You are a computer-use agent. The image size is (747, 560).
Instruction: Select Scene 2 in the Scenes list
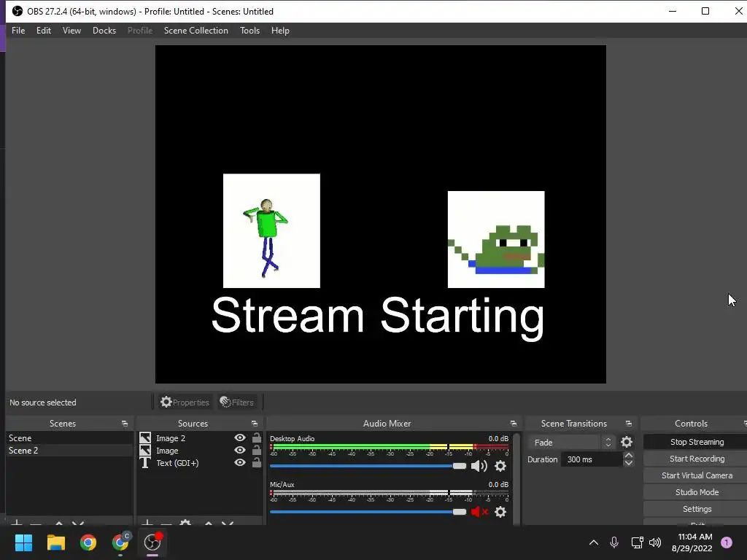(69, 451)
